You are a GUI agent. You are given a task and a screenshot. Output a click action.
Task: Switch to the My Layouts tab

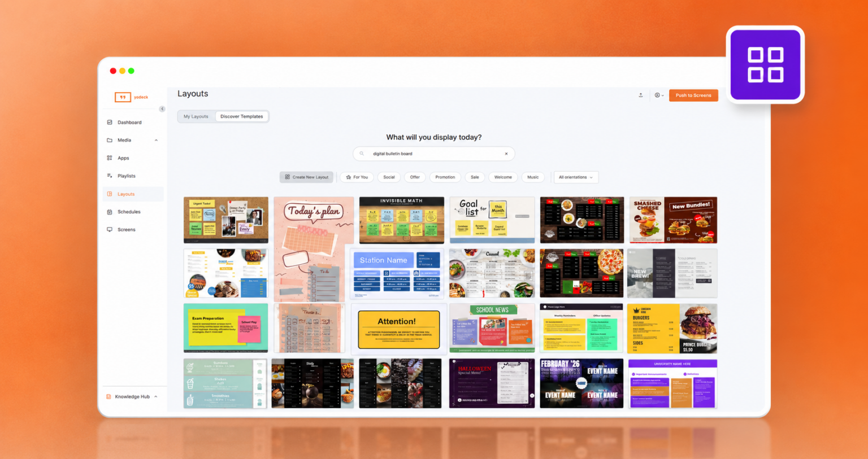(196, 116)
